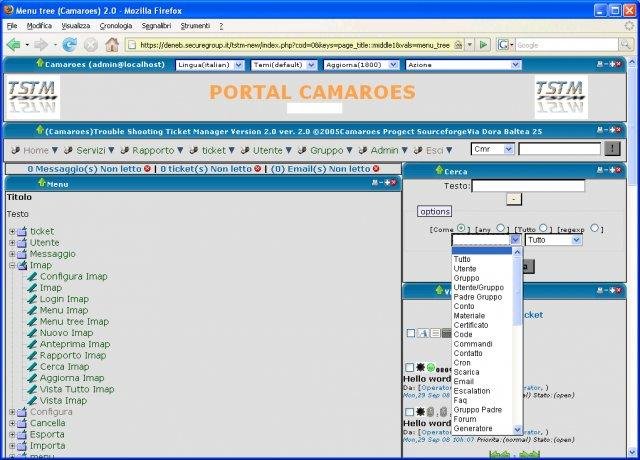The image size is (640, 460).
Task: Click the green up arrow in Menu panel header
Action: pos(41,183)
